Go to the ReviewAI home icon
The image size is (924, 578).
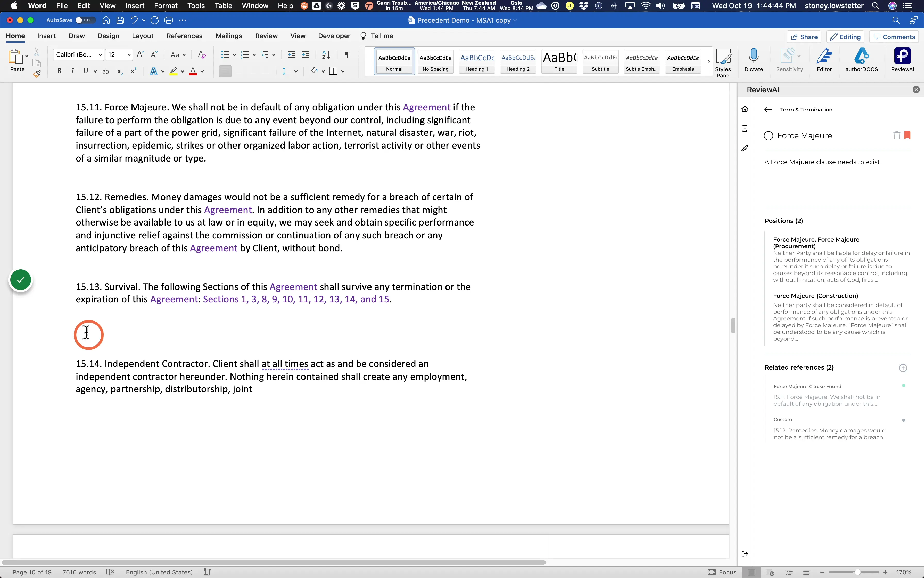click(745, 109)
